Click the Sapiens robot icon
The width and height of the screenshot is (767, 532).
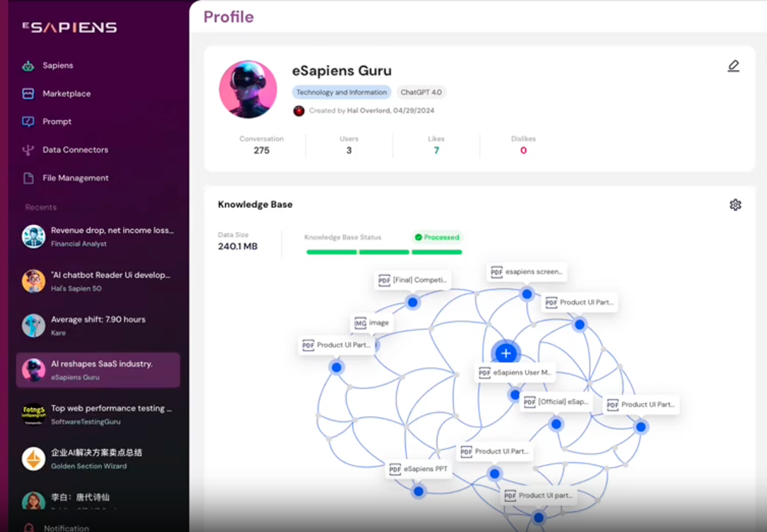tap(28, 66)
